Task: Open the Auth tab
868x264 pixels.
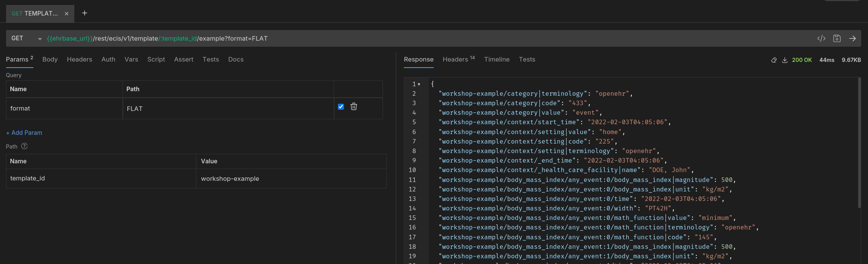Action: [108, 60]
